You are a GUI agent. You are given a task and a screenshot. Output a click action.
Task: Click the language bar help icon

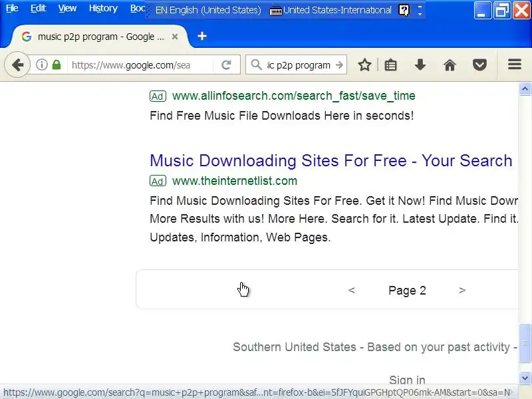point(404,10)
